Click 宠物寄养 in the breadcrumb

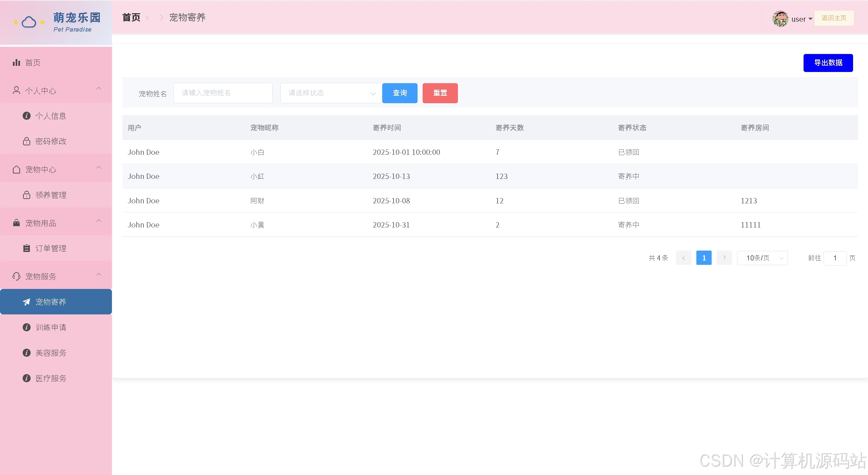tap(187, 17)
